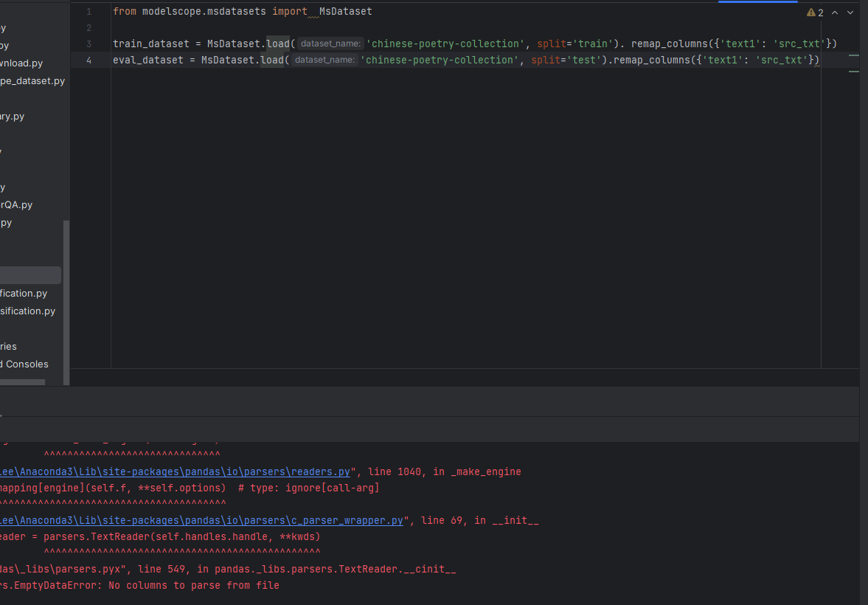Image resolution: width=868 pixels, height=605 pixels.
Task: Click the dataset_name hint on line 4
Action: (x=324, y=60)
